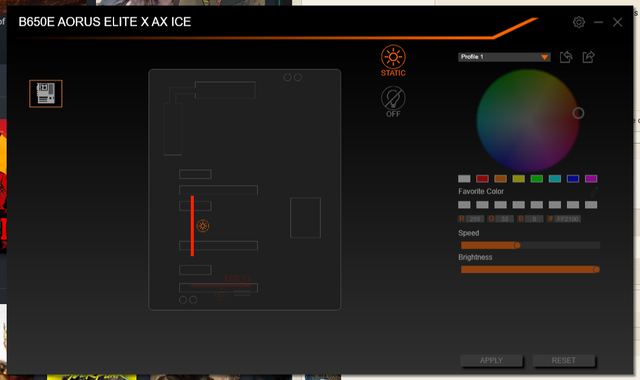
Task: Select the motherboard device thumbnail
Action: pyautogui.click(x=46, y=93)
